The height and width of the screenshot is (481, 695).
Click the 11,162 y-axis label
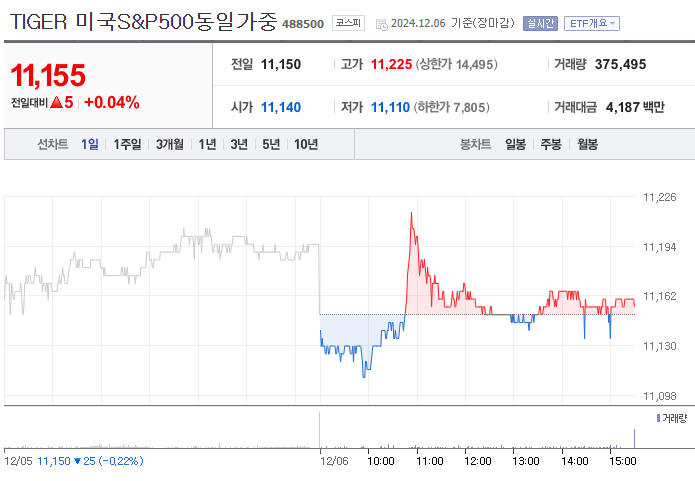coord(660,296)
